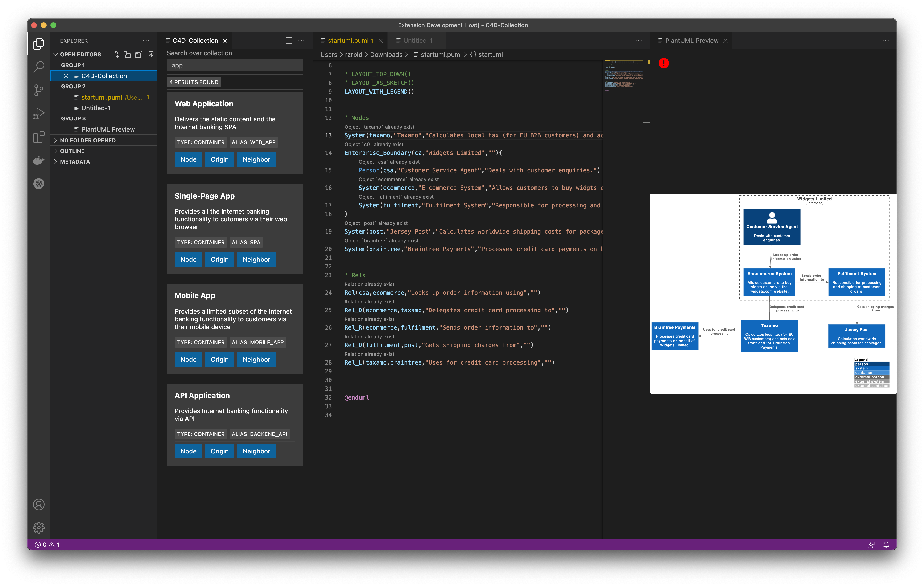
Task: Click the Manage gear icon
Action: click(39, 528)
